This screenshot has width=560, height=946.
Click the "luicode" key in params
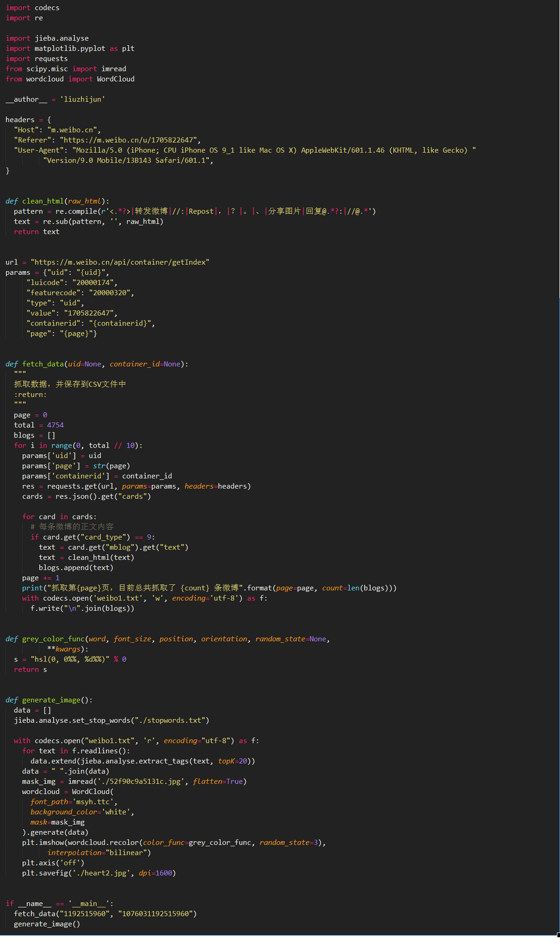pos(45,283)
